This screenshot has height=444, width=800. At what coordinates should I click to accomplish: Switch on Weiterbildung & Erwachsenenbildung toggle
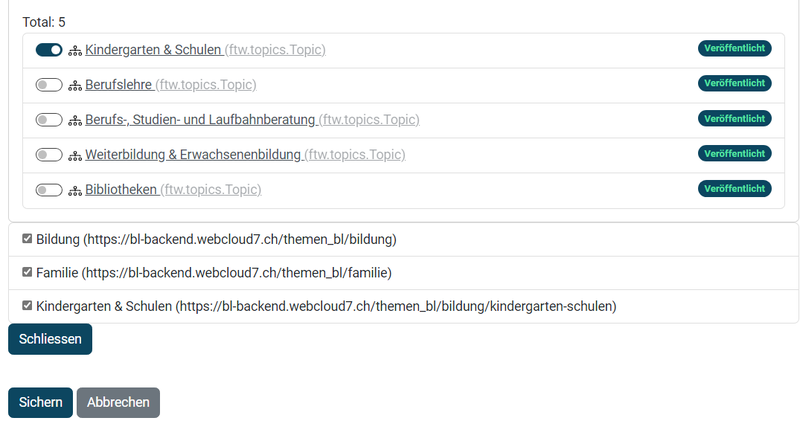(x=49, y=155)
